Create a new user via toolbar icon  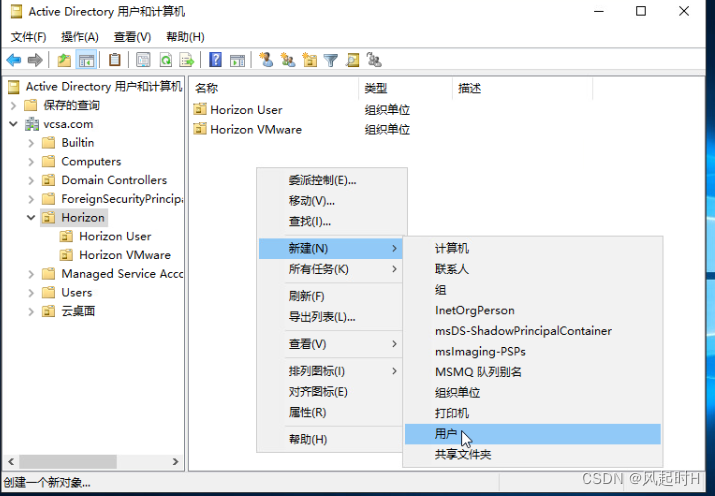point(266,60)
